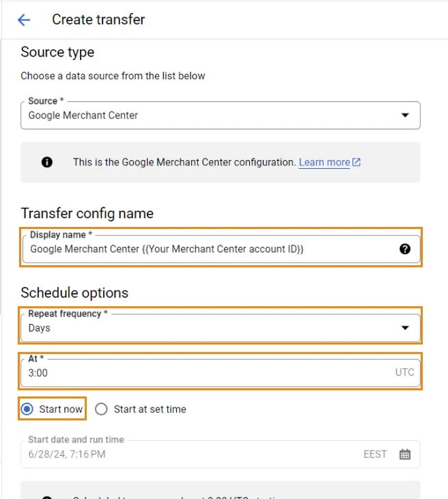448x499 pixels.
Task: Expand the Repeat frequency dropdown
Action: (221, 328)
